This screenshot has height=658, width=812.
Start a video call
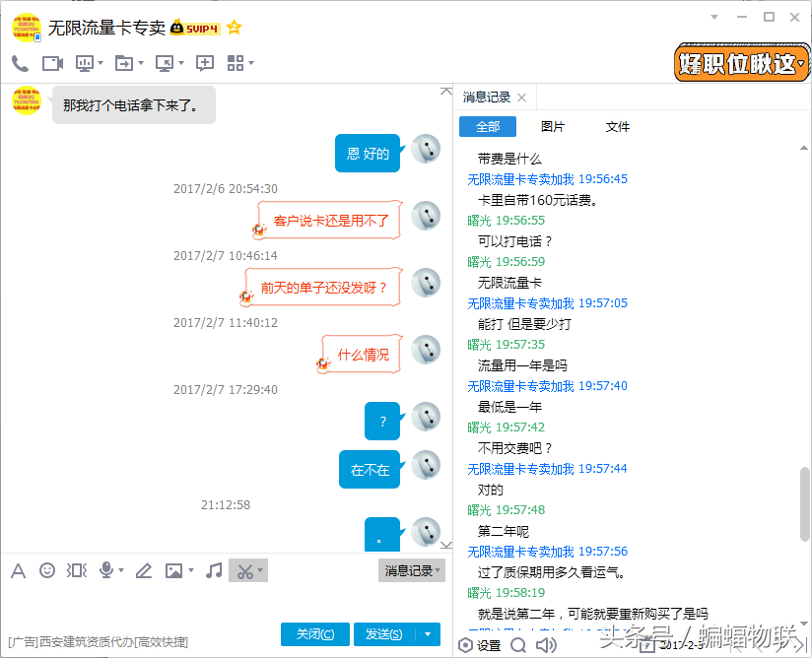(50, 62)
